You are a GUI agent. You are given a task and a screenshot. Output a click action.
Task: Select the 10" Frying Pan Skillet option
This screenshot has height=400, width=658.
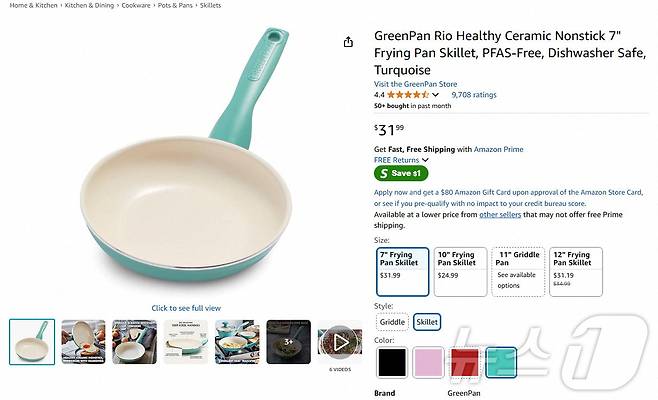[x=460, y=272]
